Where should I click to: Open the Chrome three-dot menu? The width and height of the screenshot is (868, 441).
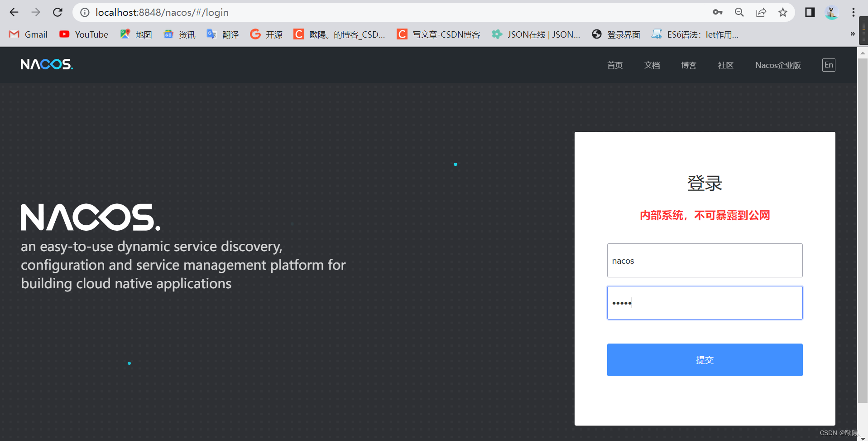tap(854, 12)
